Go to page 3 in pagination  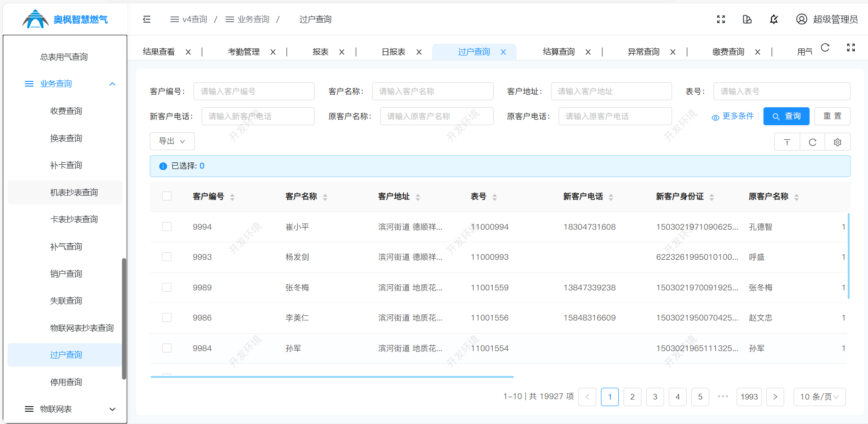(655, 397)
